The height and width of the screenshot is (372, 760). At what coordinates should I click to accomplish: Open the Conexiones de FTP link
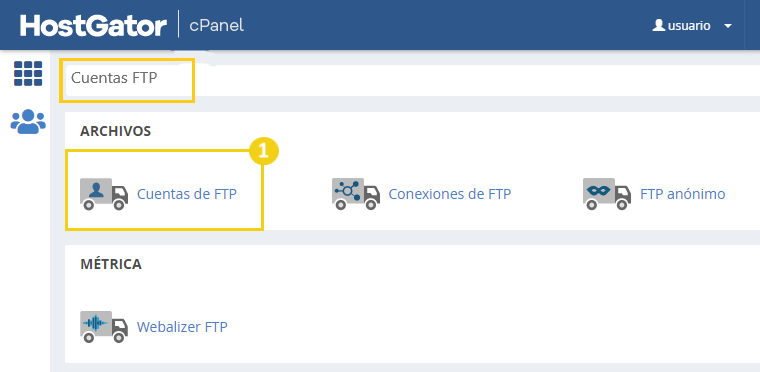[450, 194]
